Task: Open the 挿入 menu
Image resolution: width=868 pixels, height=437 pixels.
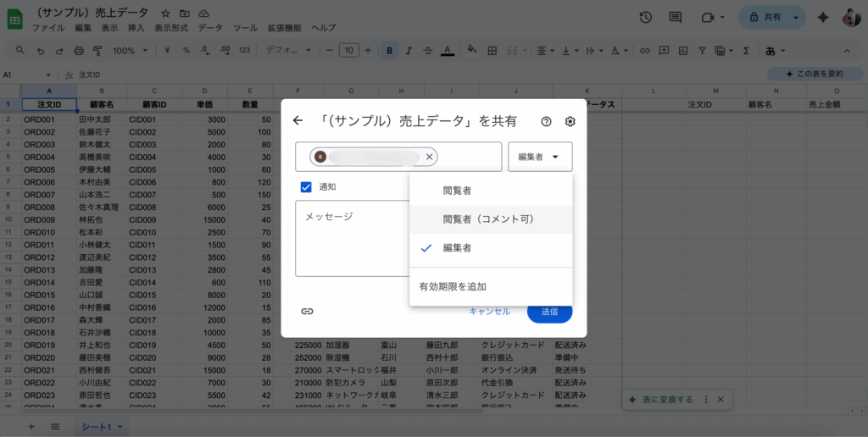Action: pyautogui.click(x=136, y=28)
